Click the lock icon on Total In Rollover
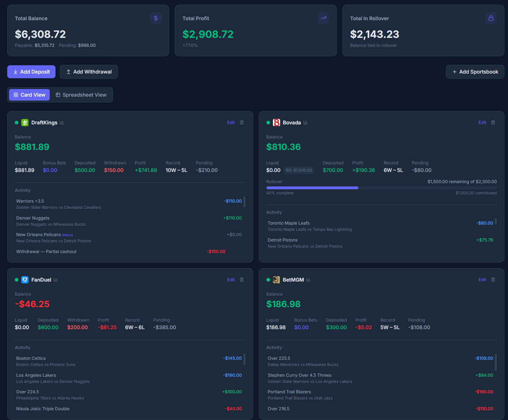 click(x=491, y=18)
